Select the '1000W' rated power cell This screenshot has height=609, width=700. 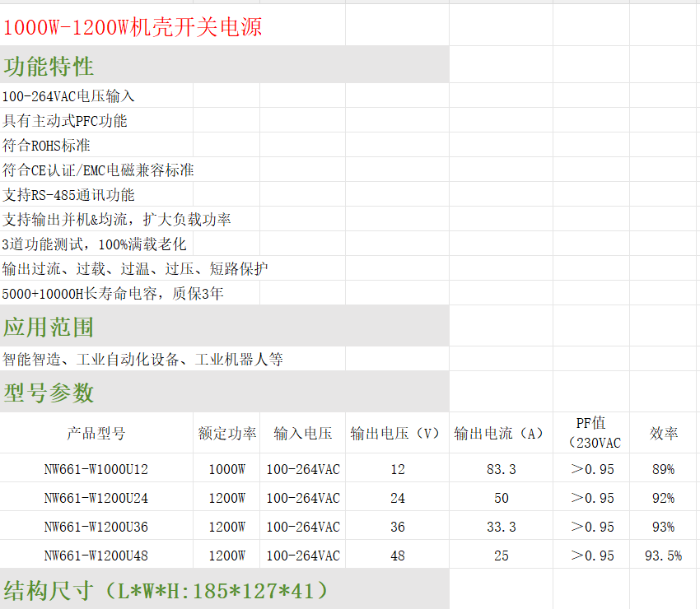pos(226,469)
